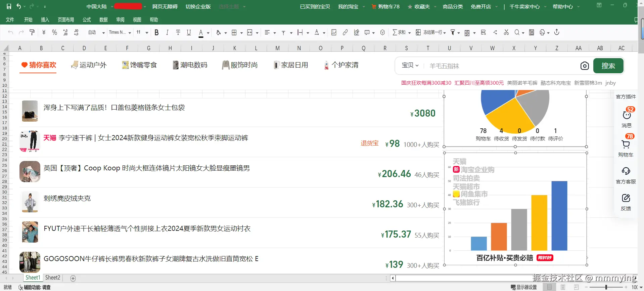This screenshot has width=644, height=291.
Task: Click the horizontal scrollbar left arrow
Action: click(x=393, y=278)
